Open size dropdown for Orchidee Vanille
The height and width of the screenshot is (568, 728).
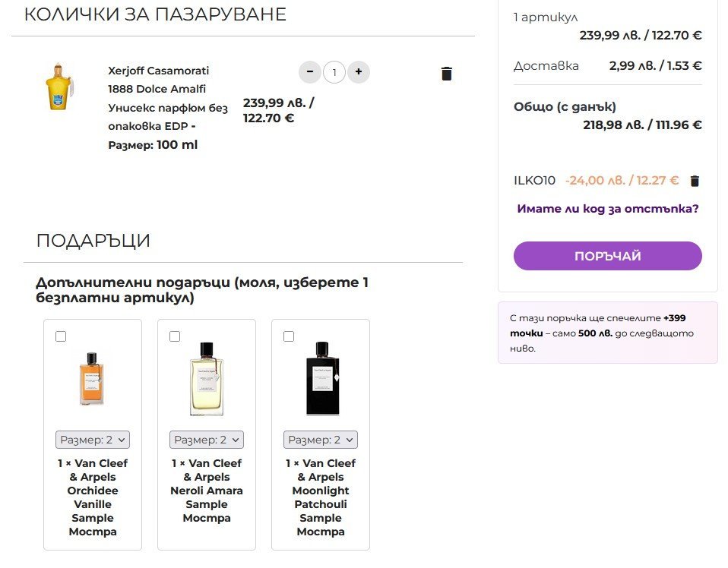93,440
